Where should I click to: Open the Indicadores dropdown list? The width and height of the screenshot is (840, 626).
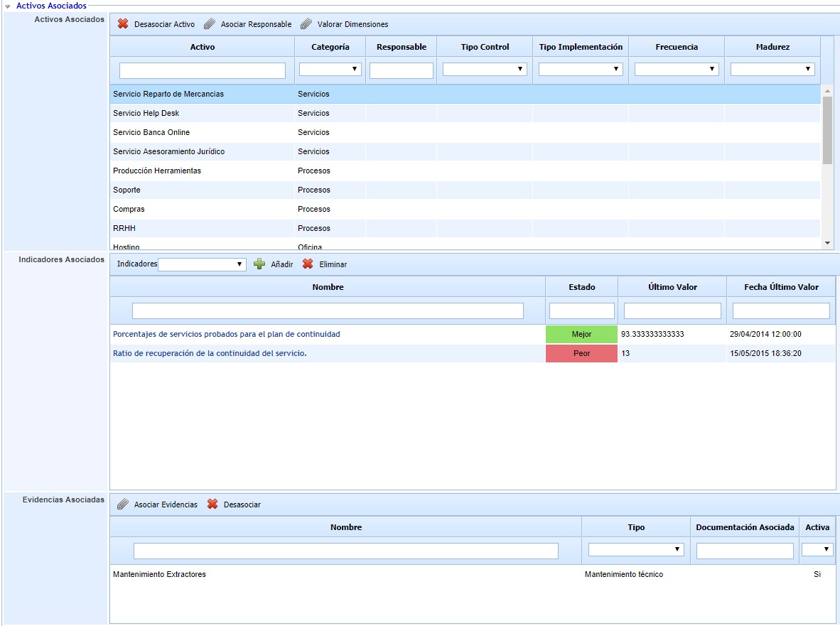202,264
